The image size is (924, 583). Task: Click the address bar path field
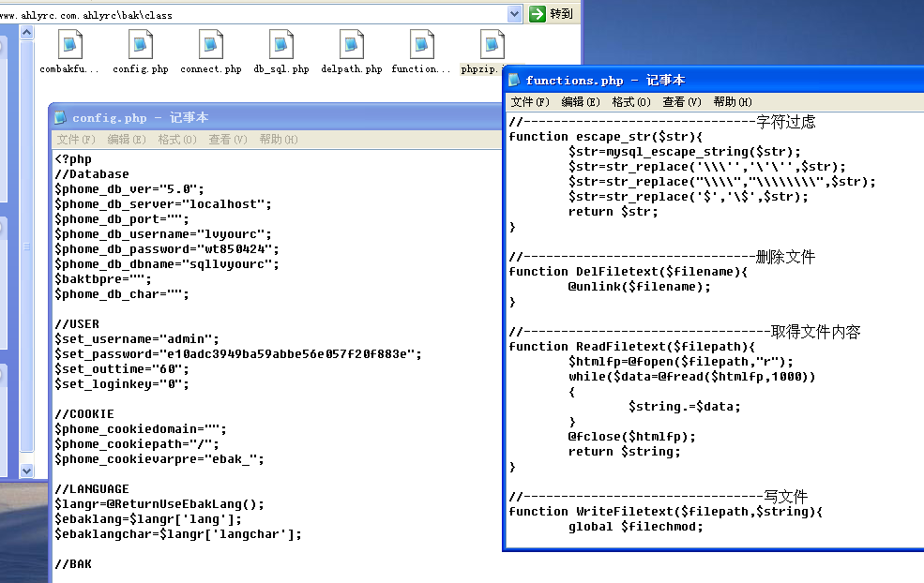click(x=253, y=15)
